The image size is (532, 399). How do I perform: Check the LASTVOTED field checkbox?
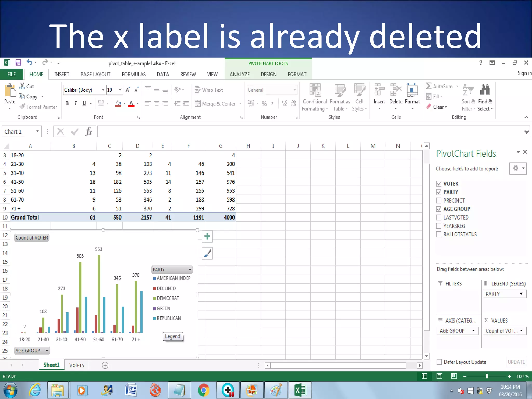(439, 217)
